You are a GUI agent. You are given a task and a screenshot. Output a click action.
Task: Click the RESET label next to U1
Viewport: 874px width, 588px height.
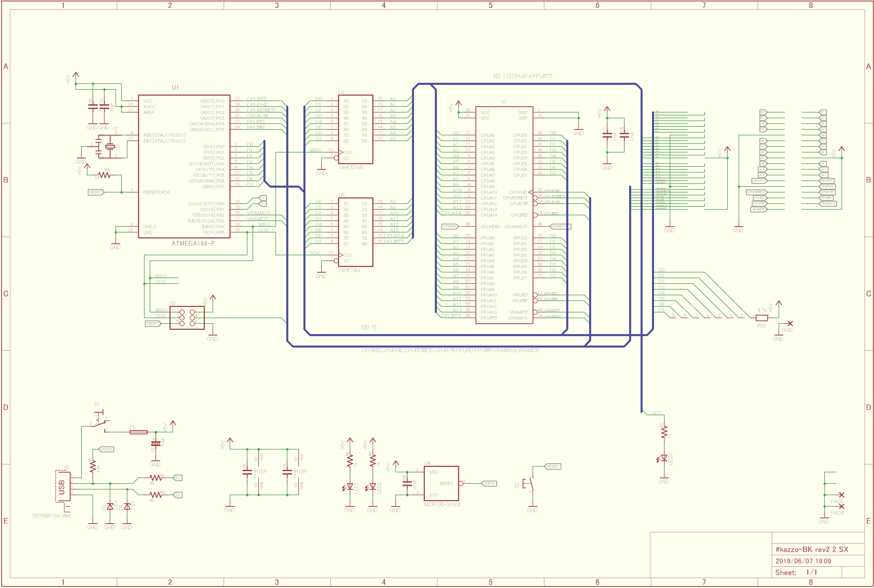click(96, 192)
